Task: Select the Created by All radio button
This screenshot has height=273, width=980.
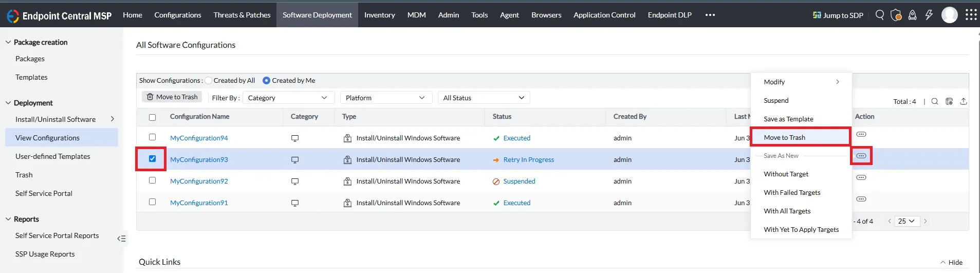Action: pyautogui.click(x=209, y=81)
